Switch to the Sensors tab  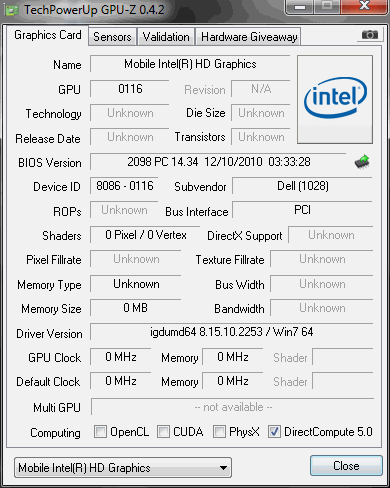[x=112, y=37]
